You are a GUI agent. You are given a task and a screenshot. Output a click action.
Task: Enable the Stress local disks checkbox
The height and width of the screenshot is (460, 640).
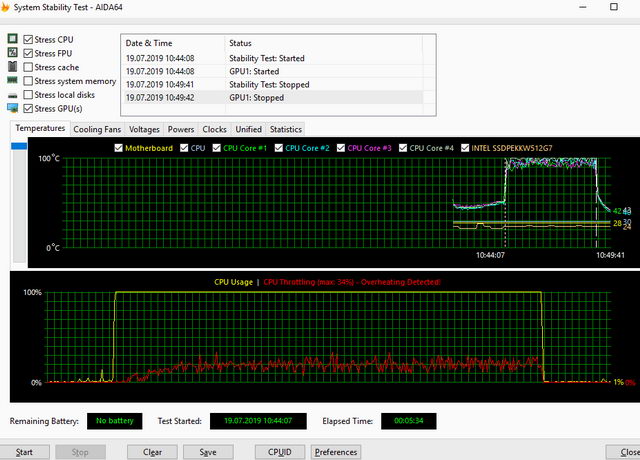[28, 95]
